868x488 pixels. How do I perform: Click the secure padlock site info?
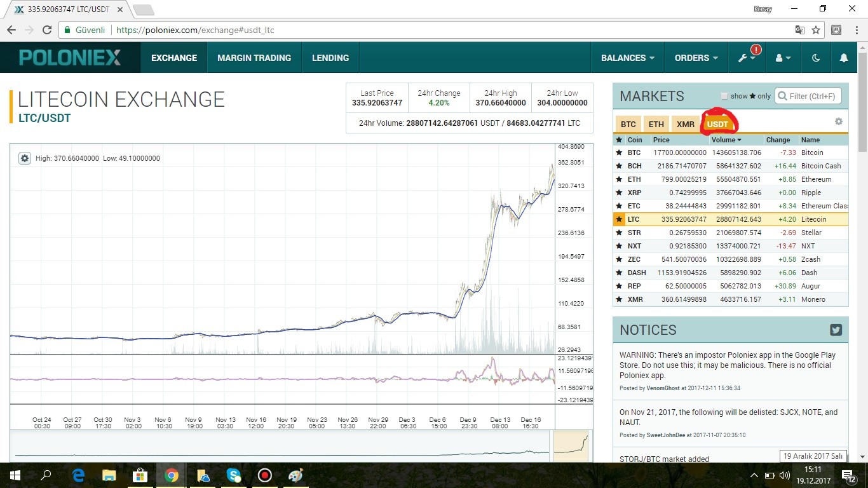pos(68,30)
